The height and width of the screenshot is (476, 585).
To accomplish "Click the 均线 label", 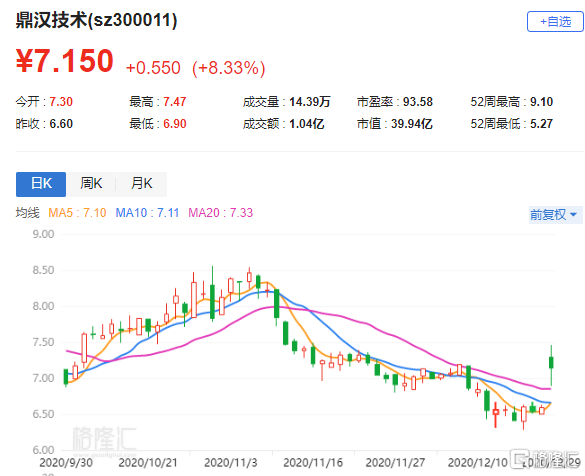I will pos(27,213).
